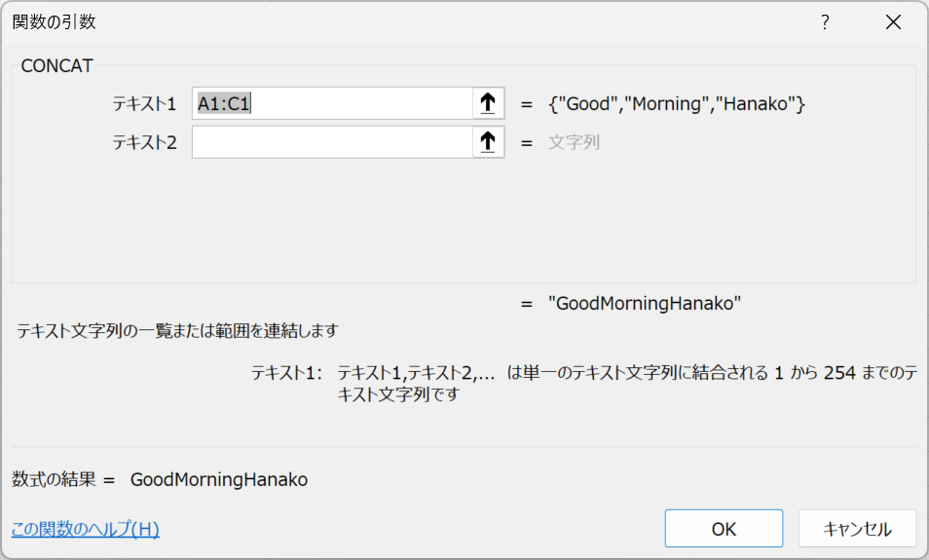Collapse dialog using テキスト1 range selector arrow
Screen dimensions: 929x560
(x=488, y=103)
